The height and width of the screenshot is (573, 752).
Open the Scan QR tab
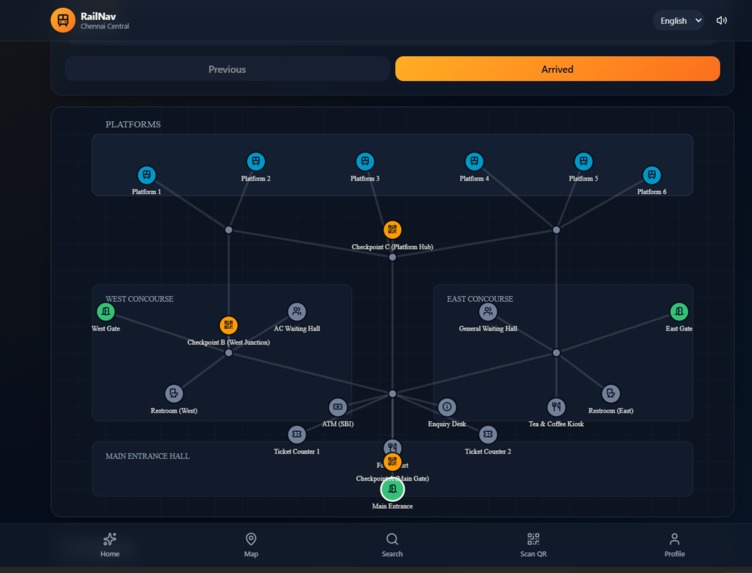(533, 545)
